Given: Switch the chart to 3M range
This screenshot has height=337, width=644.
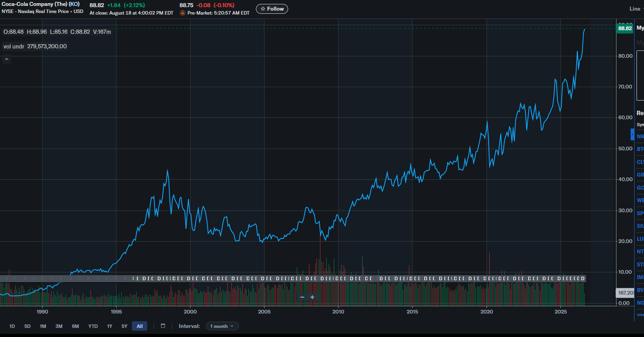Looking at the screenshot, I should pyautogui.click(x=59, y=326).
